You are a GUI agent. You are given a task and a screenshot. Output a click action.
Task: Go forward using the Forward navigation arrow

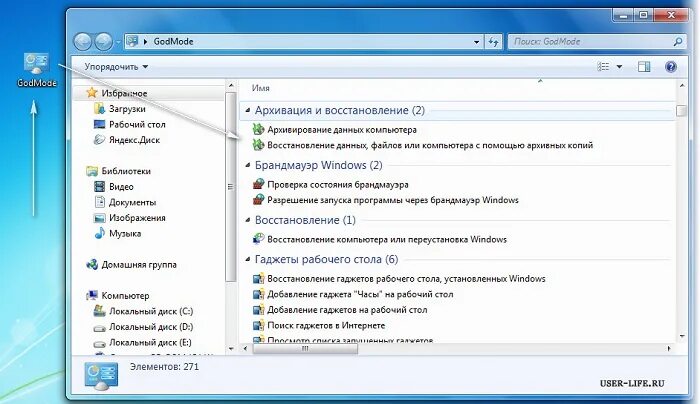point(104,42)
